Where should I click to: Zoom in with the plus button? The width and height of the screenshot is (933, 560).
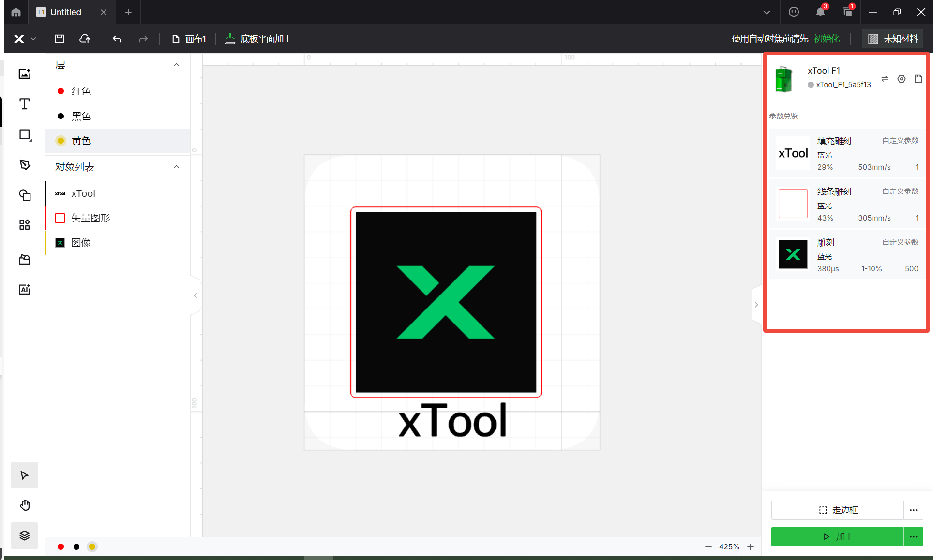tap(751, 547)
